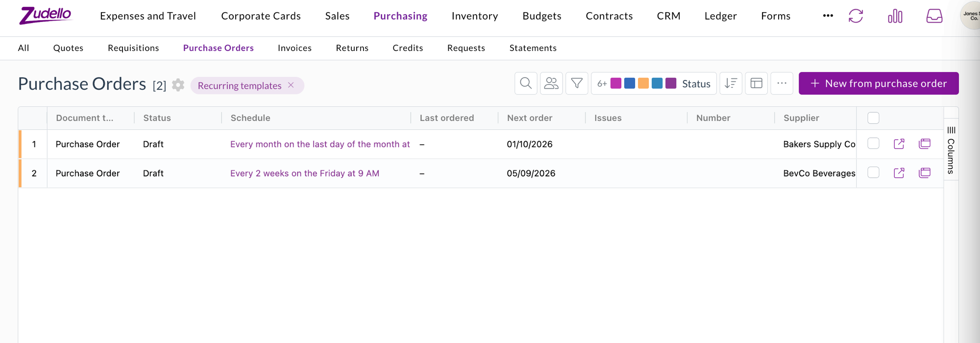
Task: Open Expenses and Travel module
Action: tap(148, 16)
